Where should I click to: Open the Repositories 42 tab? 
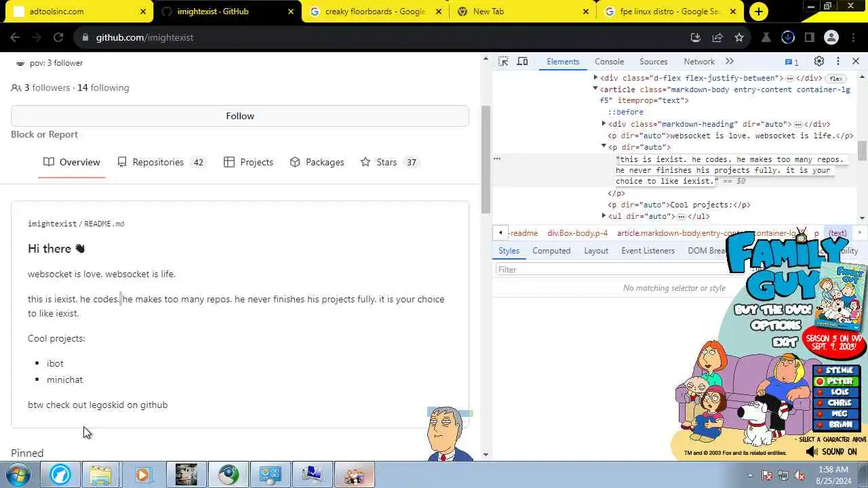161,162
